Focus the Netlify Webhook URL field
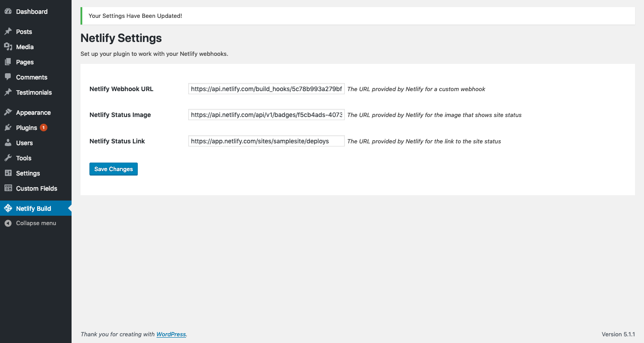 coord(267,89)
